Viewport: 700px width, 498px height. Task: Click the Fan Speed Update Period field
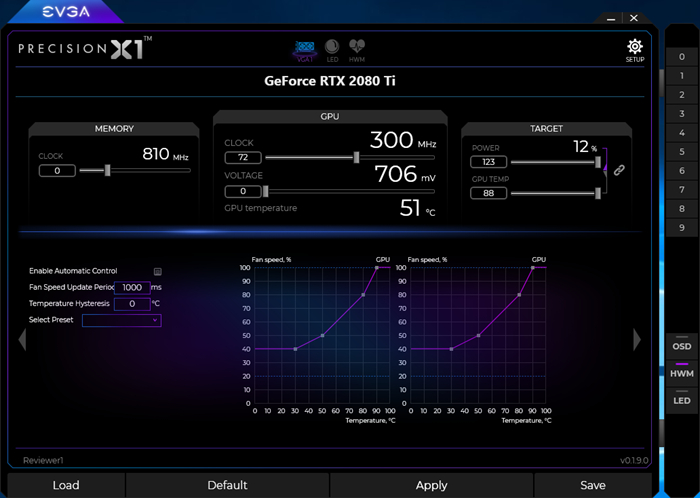tap(132, 288)
